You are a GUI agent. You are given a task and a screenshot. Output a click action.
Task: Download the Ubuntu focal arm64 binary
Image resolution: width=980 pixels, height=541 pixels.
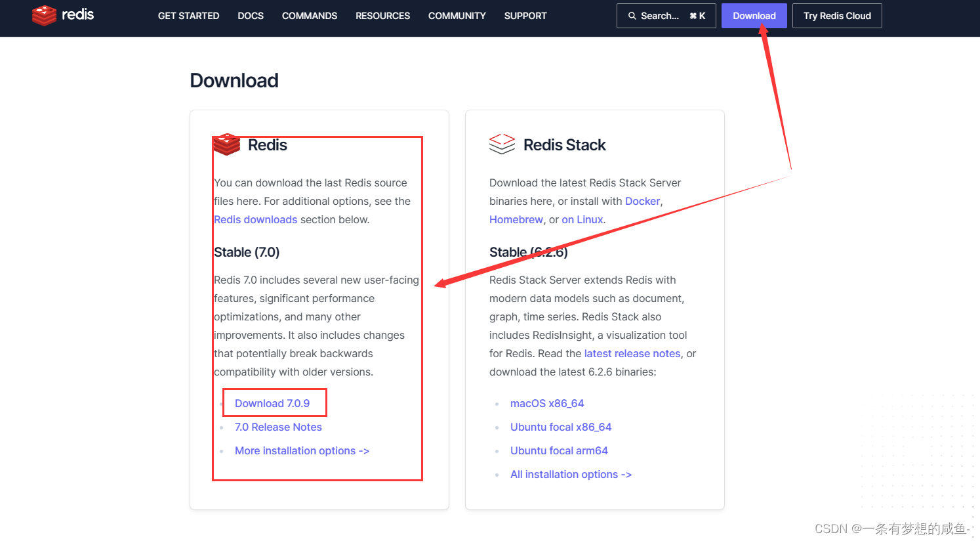tap(559, 450)
